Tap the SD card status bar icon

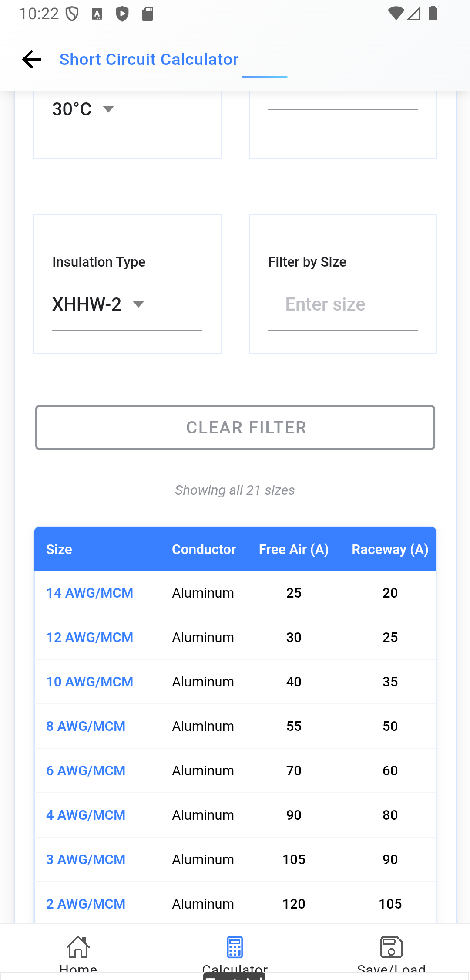148,14
